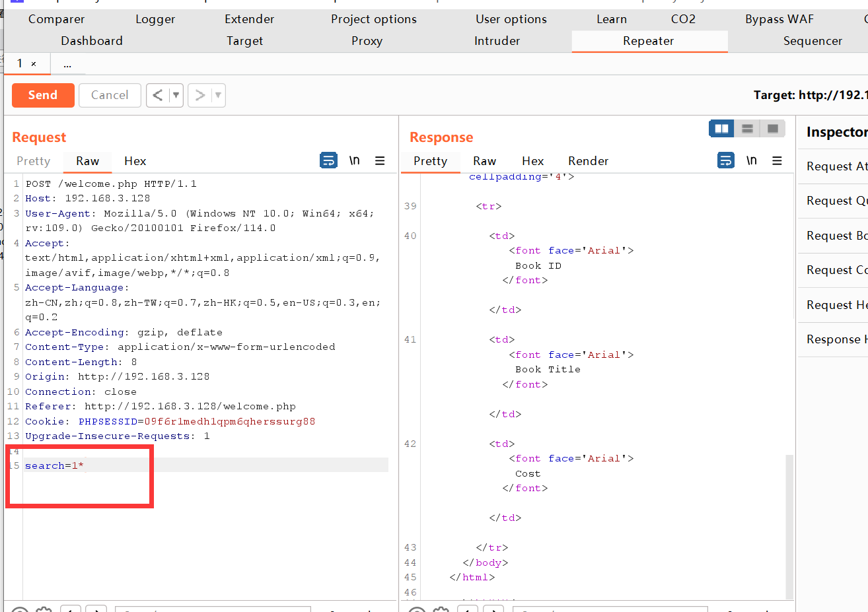This screenshot has height=612, width=868.
Task: Click the PHPSESSID cookie value
Action: pyautogui.click(x=230, y=421)
